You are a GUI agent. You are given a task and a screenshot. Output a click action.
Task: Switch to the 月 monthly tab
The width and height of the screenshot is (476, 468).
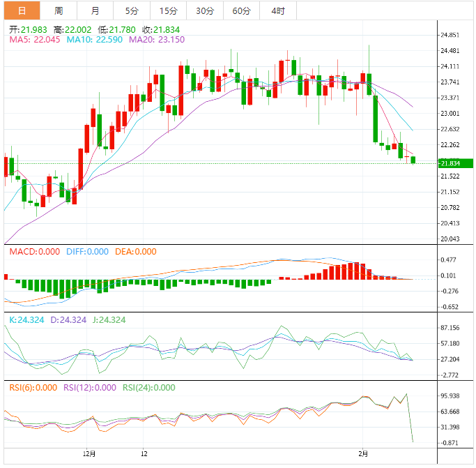[95, 10]
